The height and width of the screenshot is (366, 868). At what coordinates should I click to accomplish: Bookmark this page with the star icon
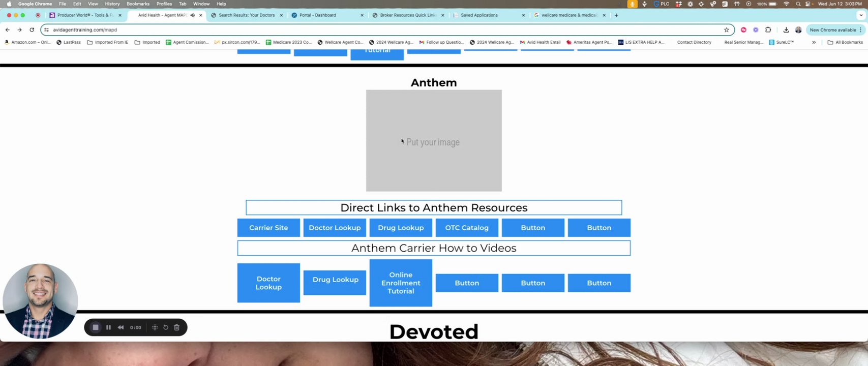(727, 30)
